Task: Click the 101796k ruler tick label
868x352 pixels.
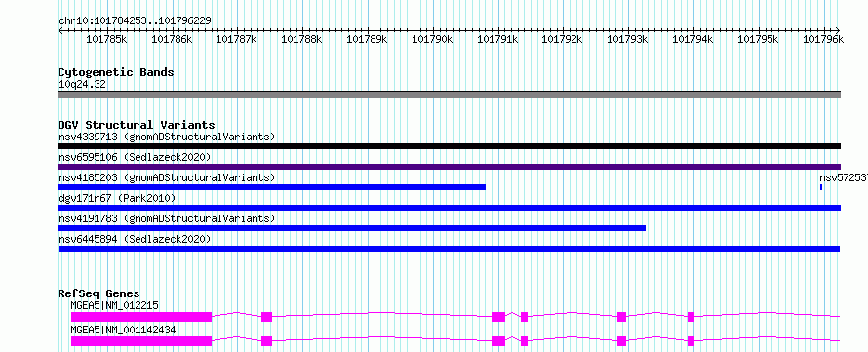Action: pos(823,39)
